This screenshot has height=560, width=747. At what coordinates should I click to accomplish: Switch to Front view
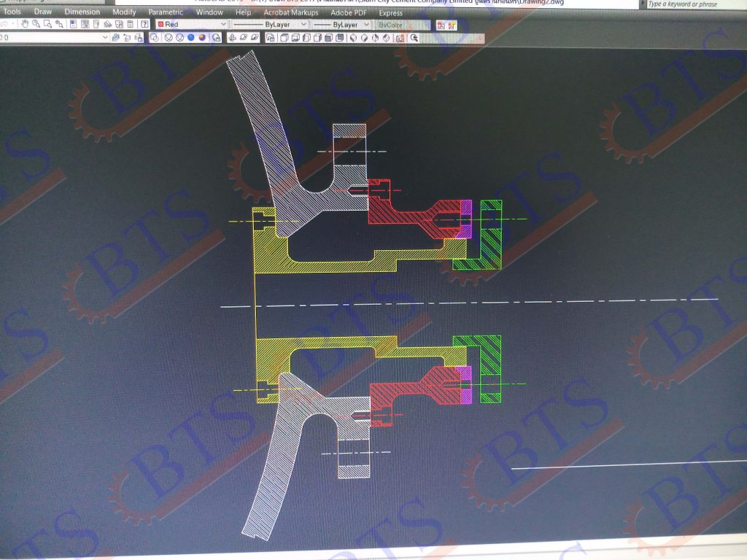tap(329, 38)
